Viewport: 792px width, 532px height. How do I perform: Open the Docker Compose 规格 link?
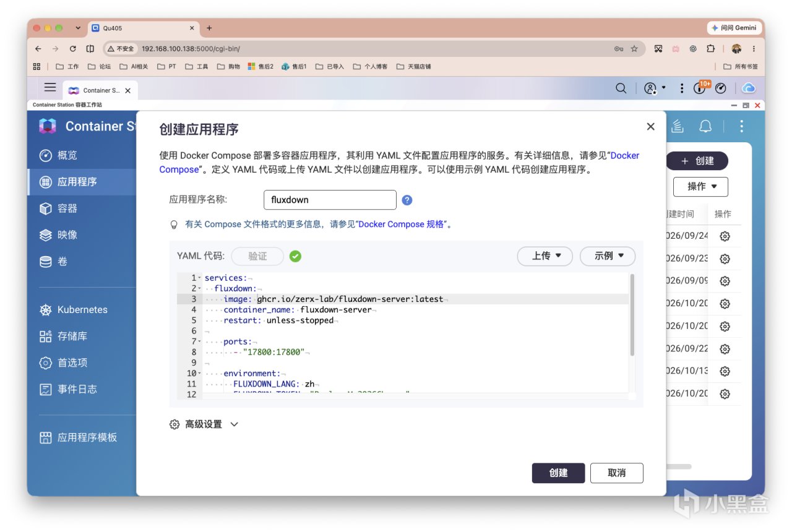[400, 224]
